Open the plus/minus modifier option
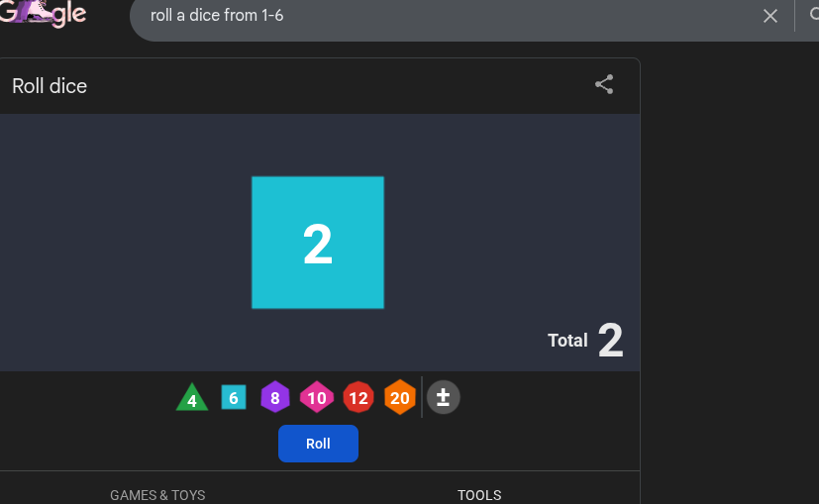This screenshot has width=819, height=504. tap(444, 398)
